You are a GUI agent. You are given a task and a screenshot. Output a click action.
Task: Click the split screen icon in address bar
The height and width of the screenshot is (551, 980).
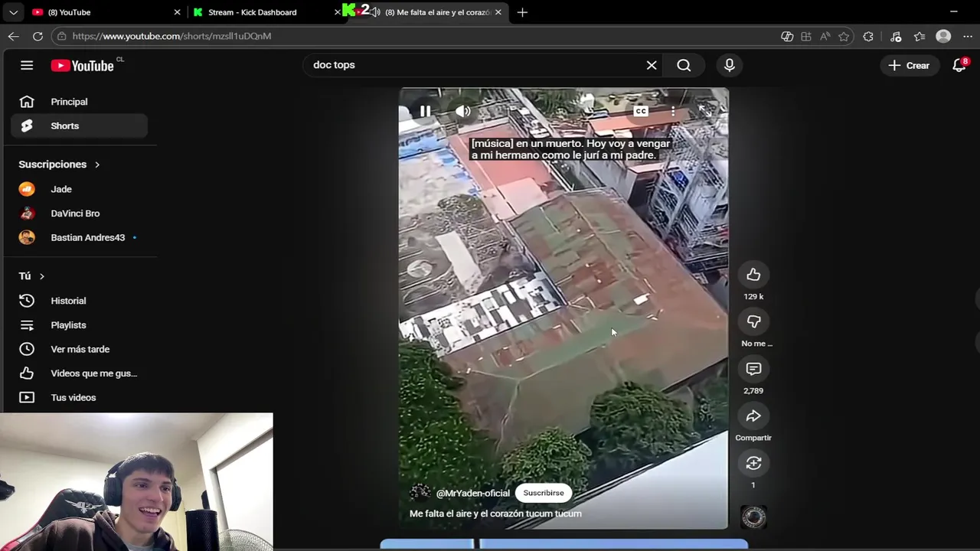tap(805, 36)
